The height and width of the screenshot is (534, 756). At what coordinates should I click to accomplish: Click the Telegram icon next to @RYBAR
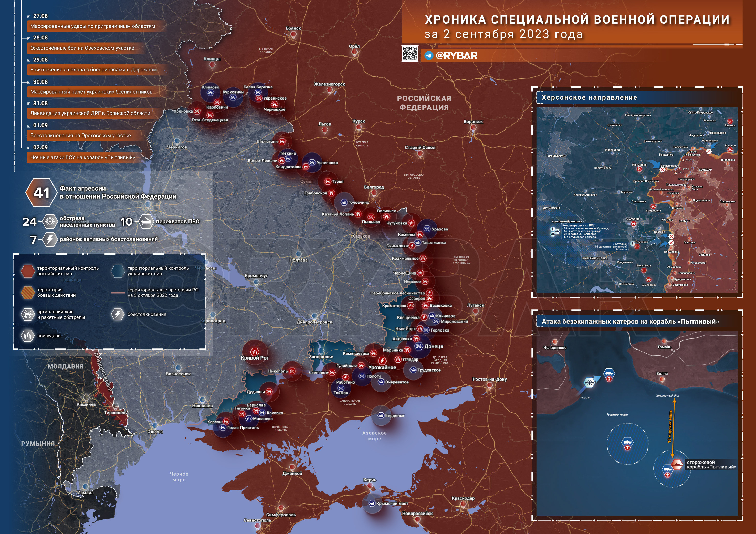pyautogui.click(x=428, y=56)
